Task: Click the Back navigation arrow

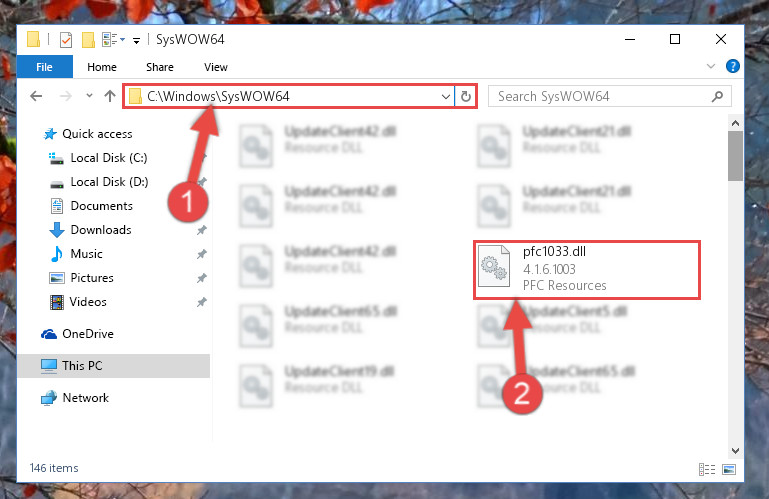Action: coord(36,96)
